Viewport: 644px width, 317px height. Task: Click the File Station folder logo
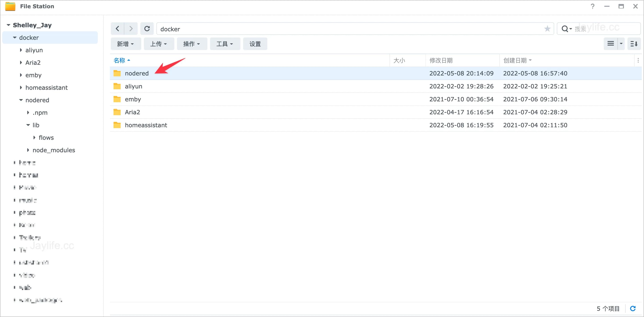pyautogui.click(x=10, y=6)
